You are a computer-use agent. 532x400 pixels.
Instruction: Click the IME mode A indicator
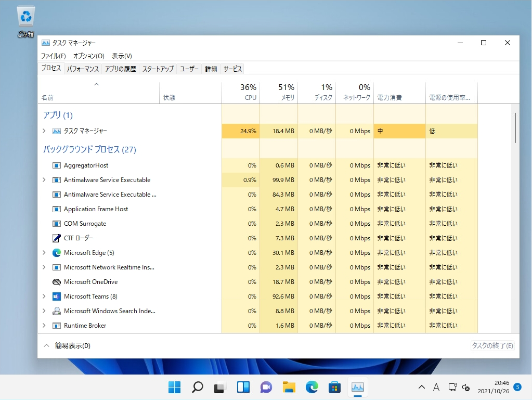[436, 387]
